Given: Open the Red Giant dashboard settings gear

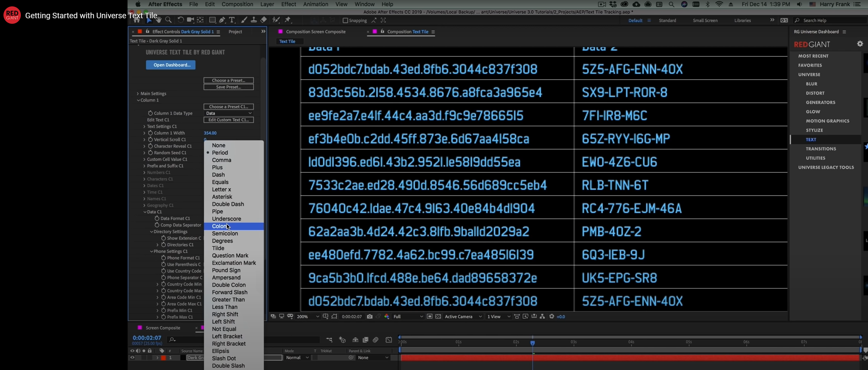Looking at the screenshot, I should pos(860,44).
